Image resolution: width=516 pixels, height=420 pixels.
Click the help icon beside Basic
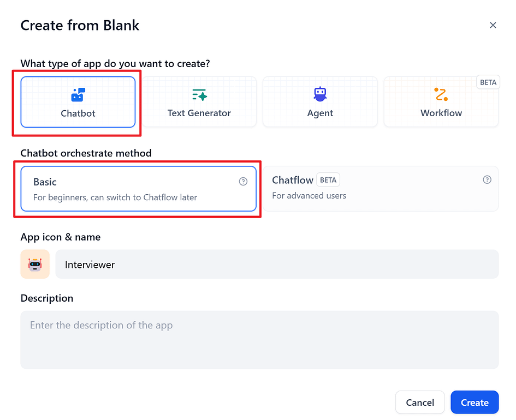point(243,182)
